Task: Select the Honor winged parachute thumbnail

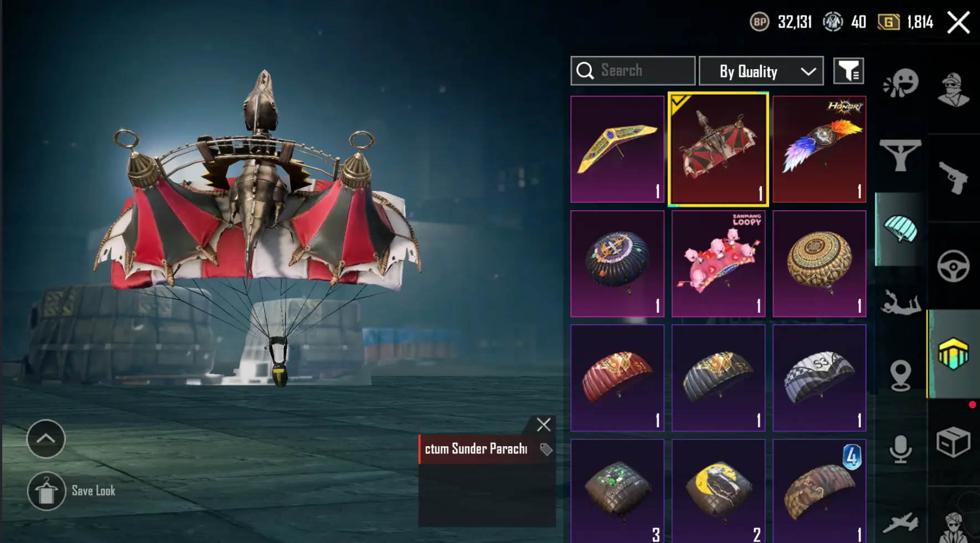Action: (x=819, y=149)
